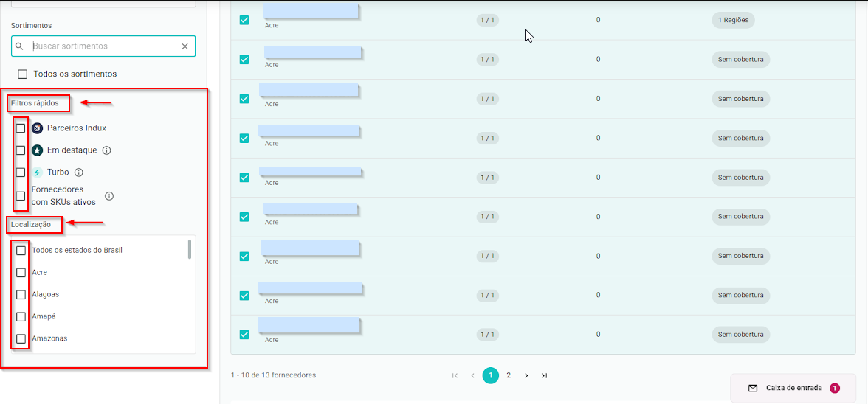This screenshot has width=868, height=404.
Task: Click info icon beside Em destaque
Action: [x=106, y=150]
